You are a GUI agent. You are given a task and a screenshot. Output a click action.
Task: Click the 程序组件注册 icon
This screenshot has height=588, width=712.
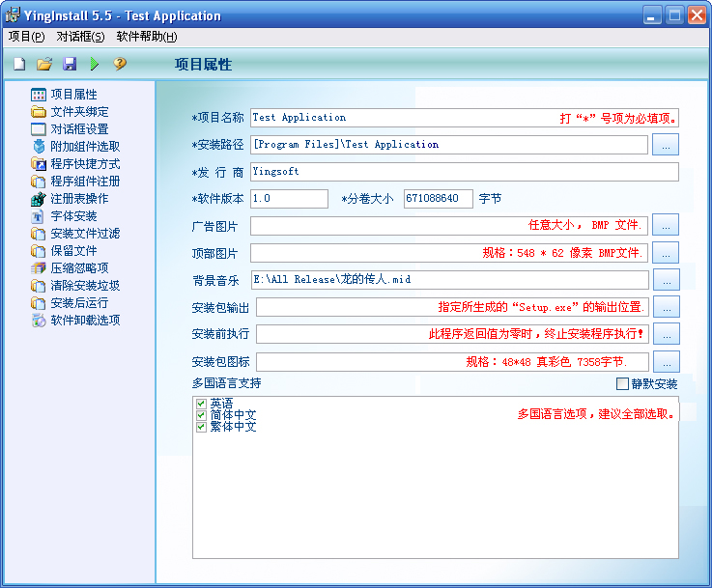pyautogui.click(x=39, y=182)
